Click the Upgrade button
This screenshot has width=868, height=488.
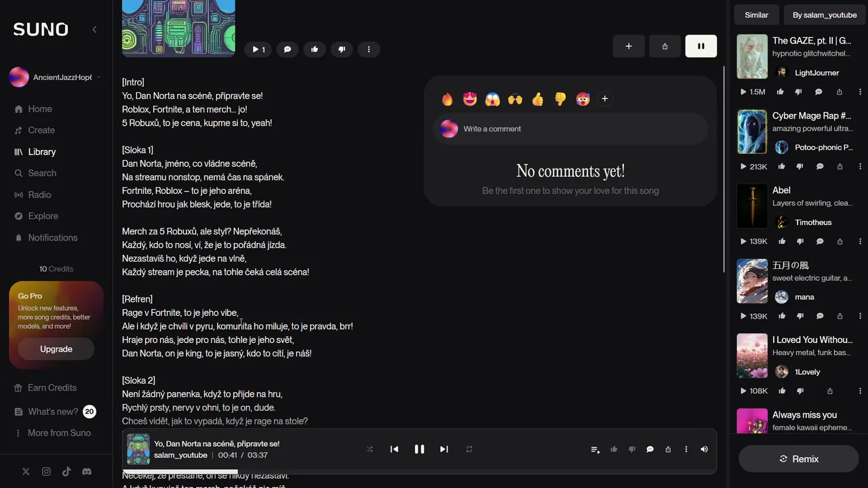click(56, 349)
